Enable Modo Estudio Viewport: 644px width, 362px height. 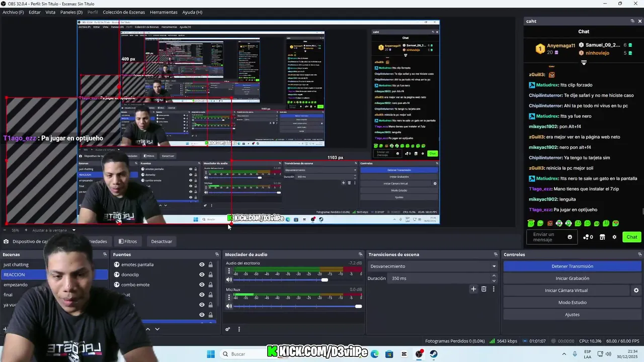tap(572, 303)
